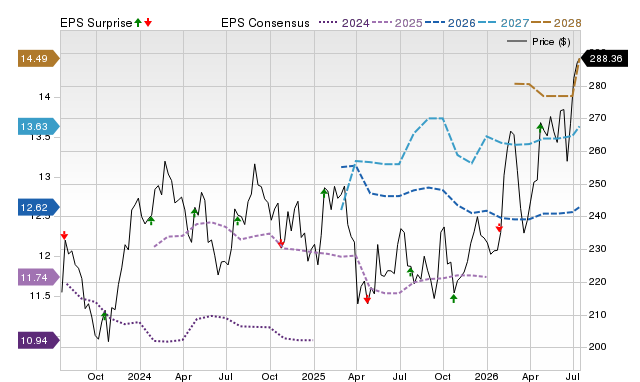
Task: Click the 13.63 value tag for 2027
Action: [38, 127]
